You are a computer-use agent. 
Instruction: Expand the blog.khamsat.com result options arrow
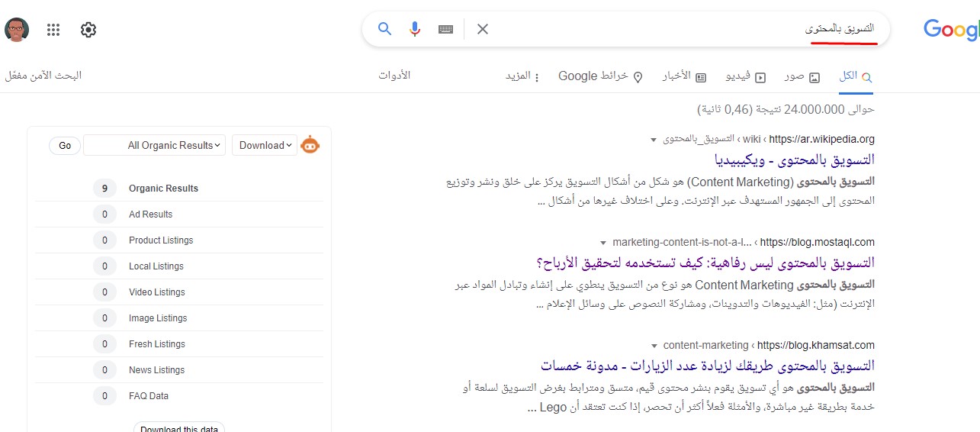tap(654, 346)
